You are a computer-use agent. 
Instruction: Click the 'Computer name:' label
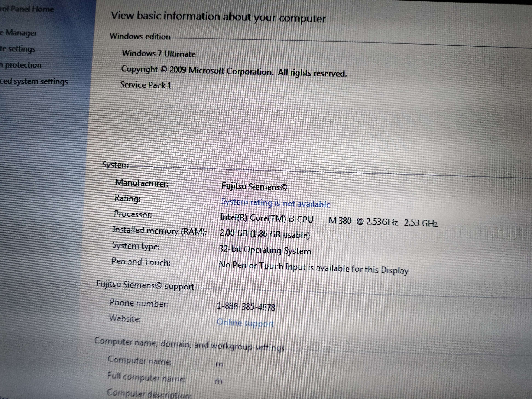139,361
